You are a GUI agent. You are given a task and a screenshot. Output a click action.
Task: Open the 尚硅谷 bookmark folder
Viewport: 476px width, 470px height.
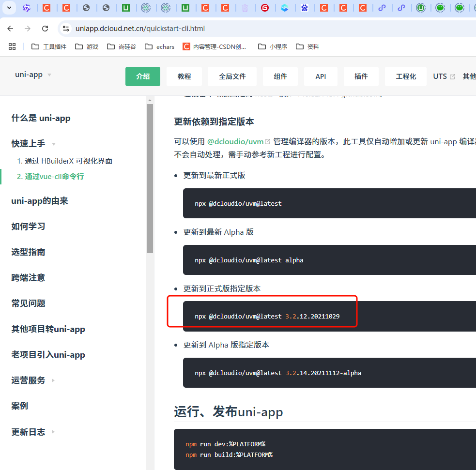(122, 46)
